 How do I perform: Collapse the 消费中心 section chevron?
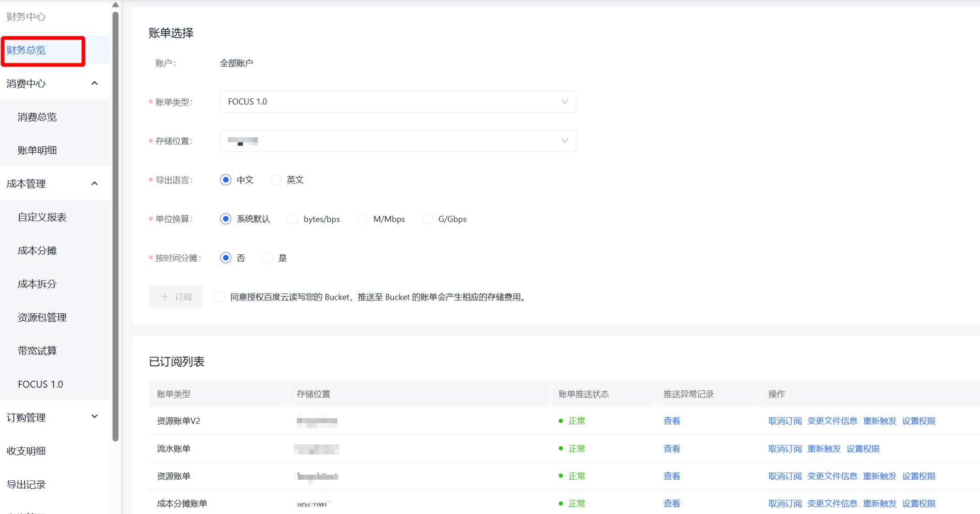click(x=94, y=83)
